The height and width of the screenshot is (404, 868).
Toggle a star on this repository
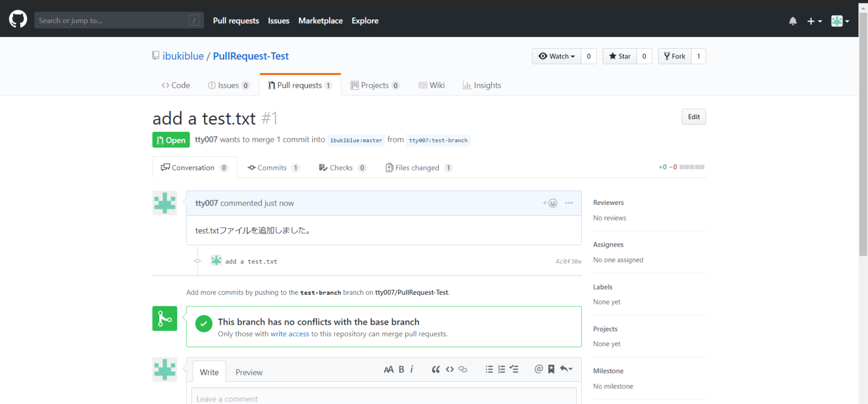(x=619, y=55)
